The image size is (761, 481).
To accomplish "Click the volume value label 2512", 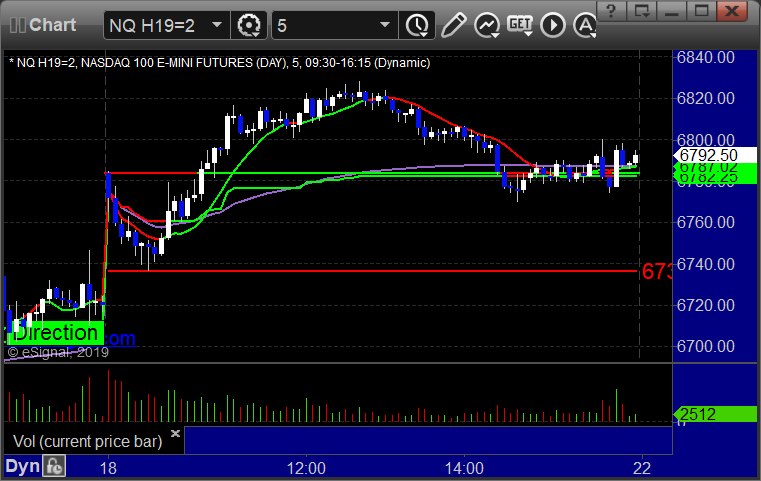I will click(x=715, y=414).
